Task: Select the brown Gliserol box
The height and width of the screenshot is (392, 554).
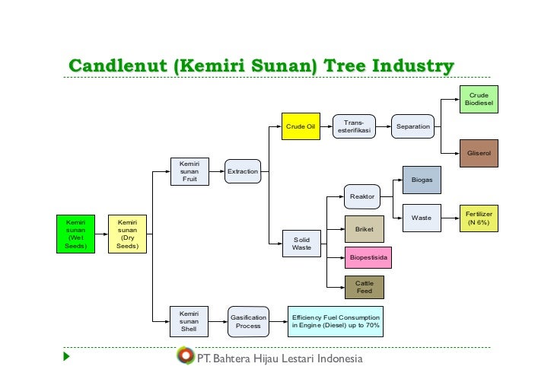Action: 479,154
